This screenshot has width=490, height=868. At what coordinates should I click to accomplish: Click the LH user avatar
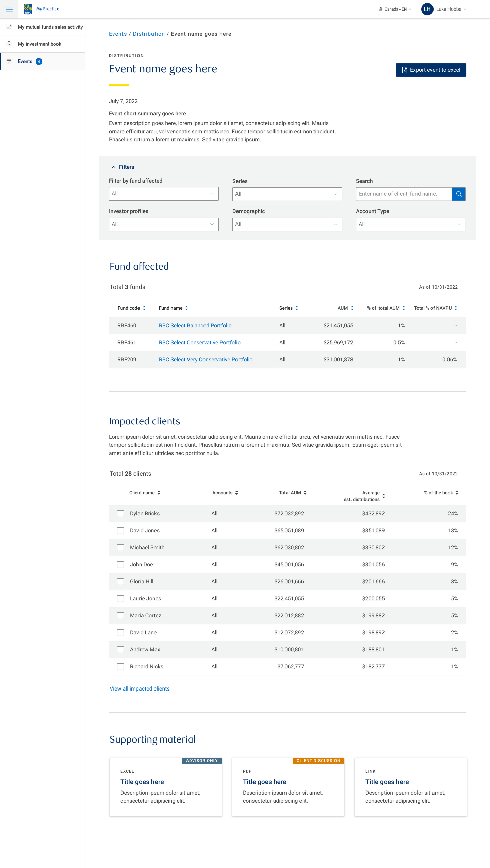(x=427, y=9)
